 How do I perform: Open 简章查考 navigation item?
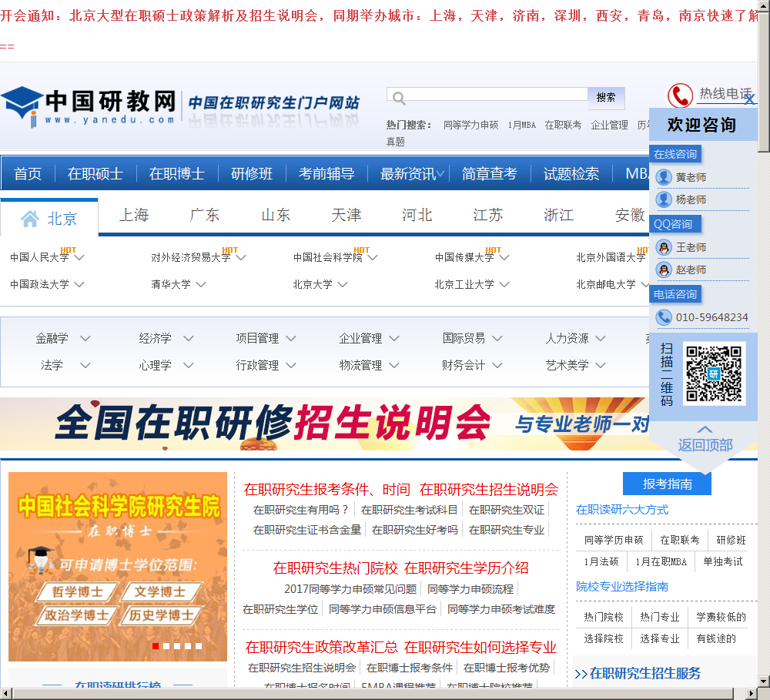point(489,173)
